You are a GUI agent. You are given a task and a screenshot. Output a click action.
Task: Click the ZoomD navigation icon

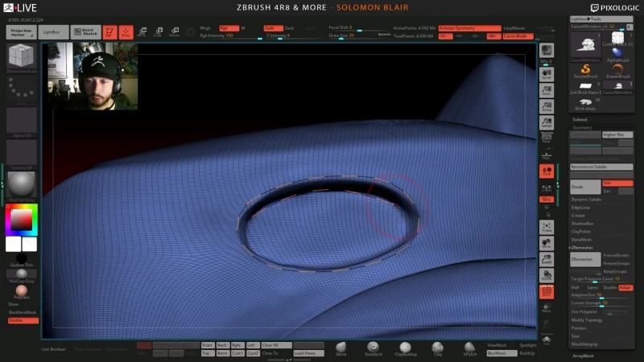click(547, 259)
